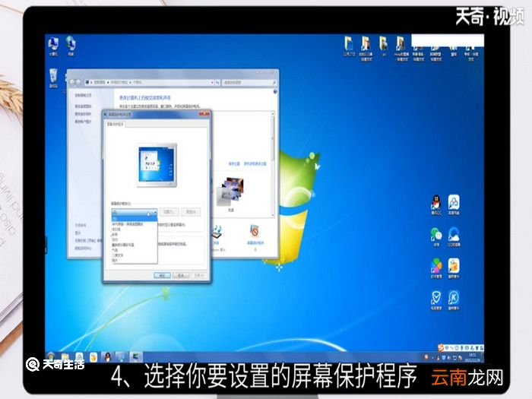Open the cloud-shaped desktop shortcut beside WeChat
The width and height of the screenshot is (532, 399).
click(x=454, y=237)
